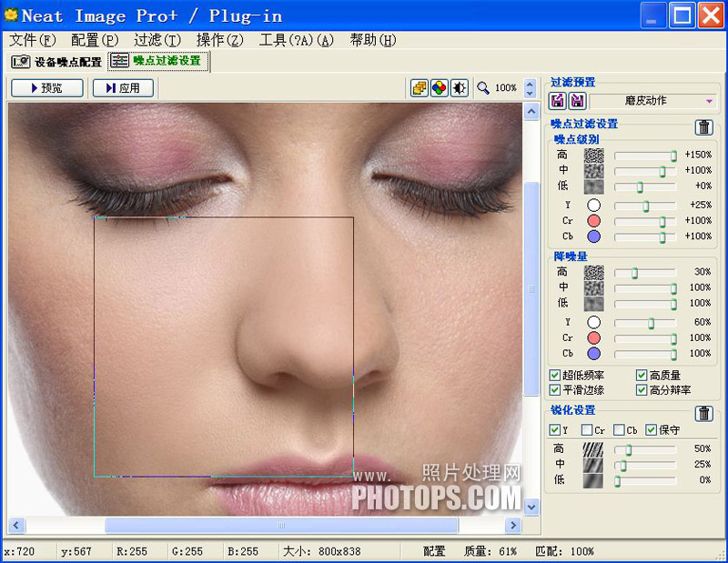
Task: Click the white Y noise reduction circle
Action: tap(594, 322)
